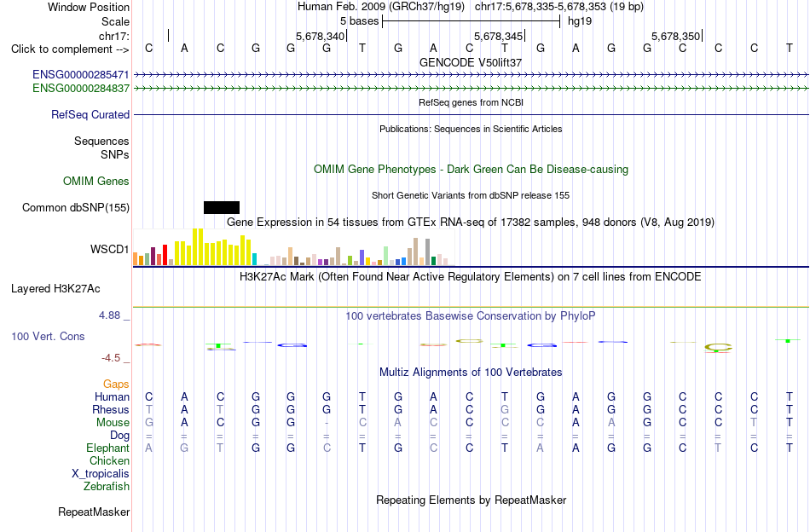Select the Zebrafish species label
This screenshot has width=810, height=532.
pyautogui.click(x=106, y=487)
